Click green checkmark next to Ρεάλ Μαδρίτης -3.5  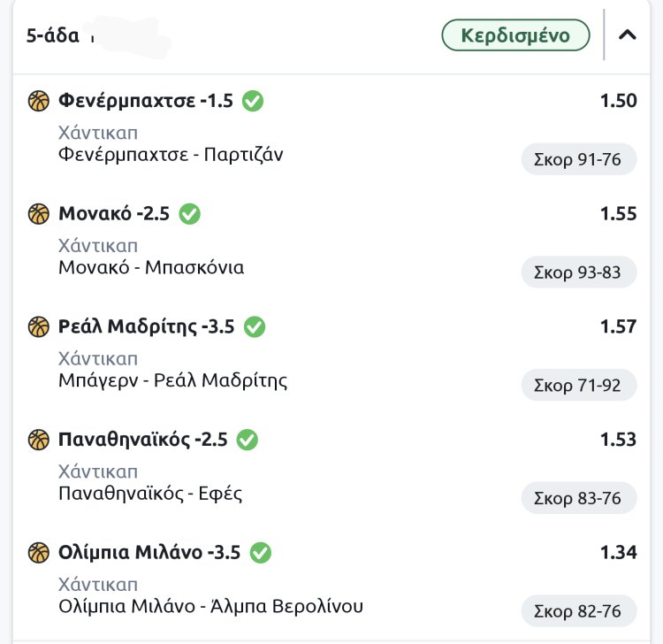[x=255, y=327]
